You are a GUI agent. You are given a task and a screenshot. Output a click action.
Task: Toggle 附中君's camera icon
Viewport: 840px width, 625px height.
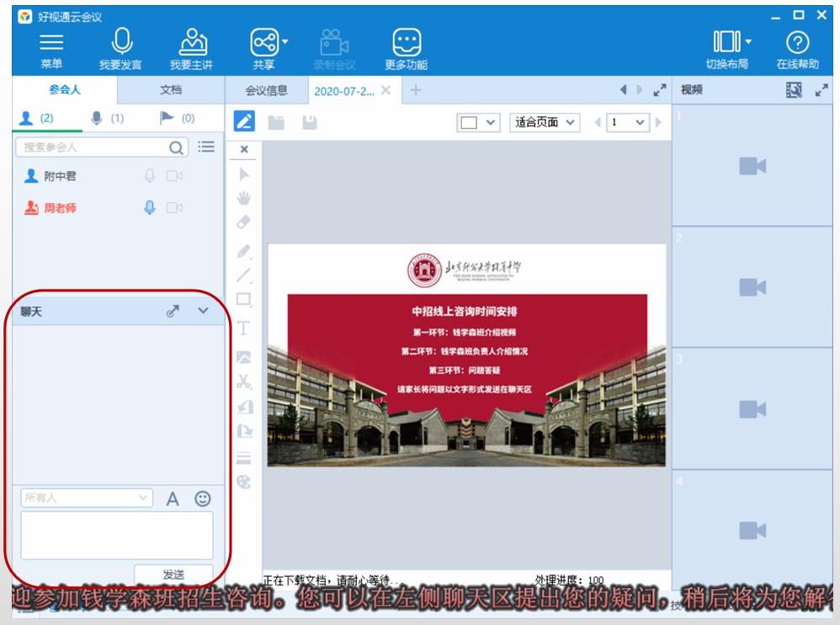pyautogui.click(x=174, y=176)
